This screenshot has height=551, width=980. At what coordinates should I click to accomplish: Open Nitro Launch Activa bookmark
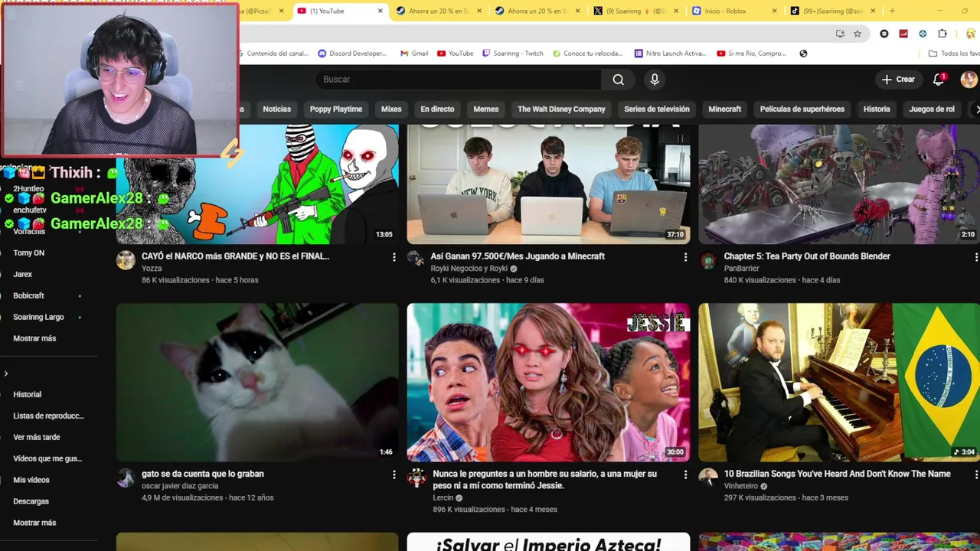click(x=671, y=54)
